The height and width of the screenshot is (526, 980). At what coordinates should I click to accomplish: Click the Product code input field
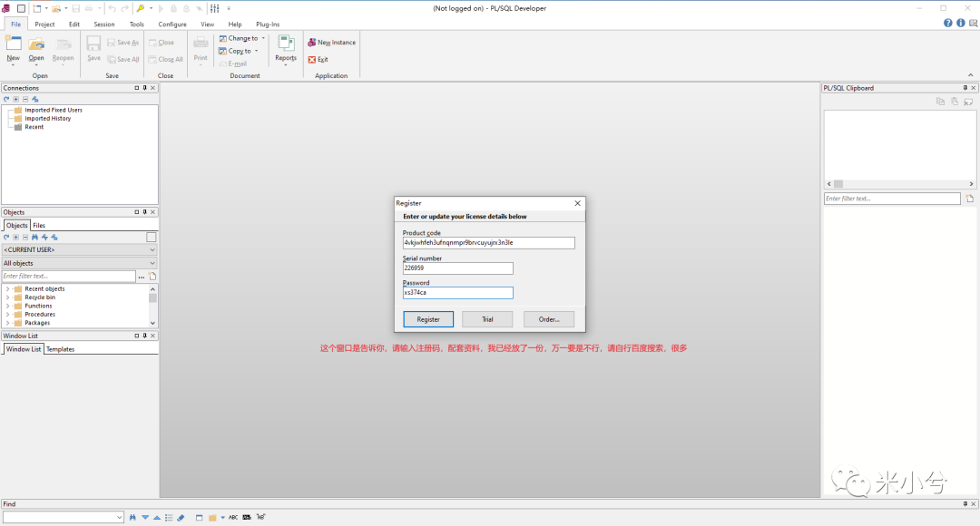489,243
